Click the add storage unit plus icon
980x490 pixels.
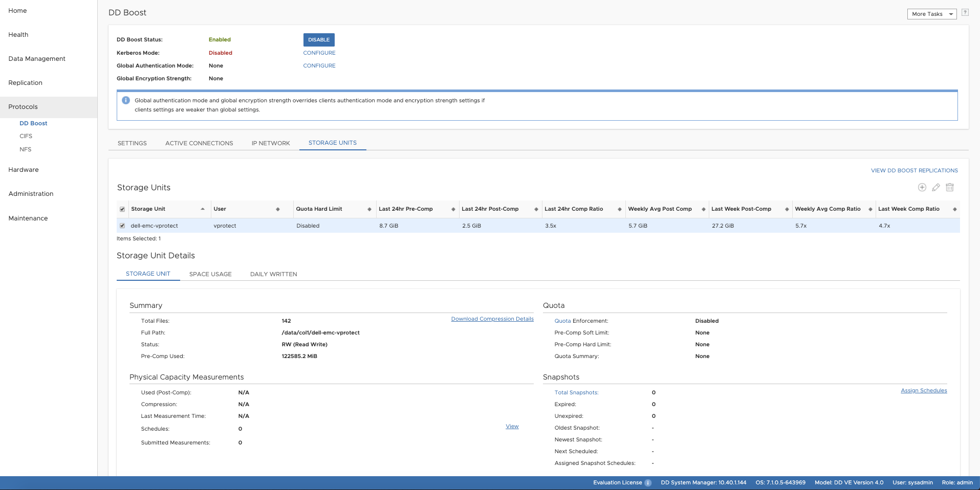click(x=922, y=187)
